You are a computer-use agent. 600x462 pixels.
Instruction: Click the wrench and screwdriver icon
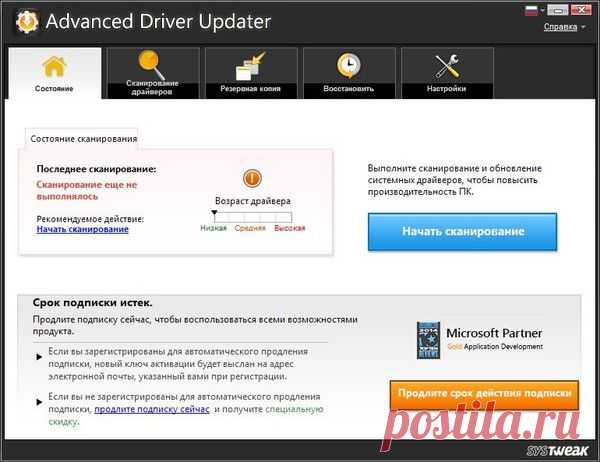(447, 66)
